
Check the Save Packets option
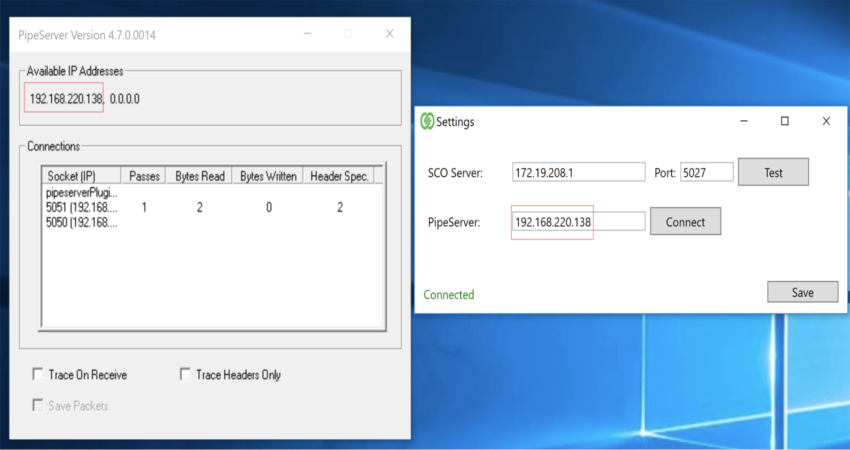(39, 405)
